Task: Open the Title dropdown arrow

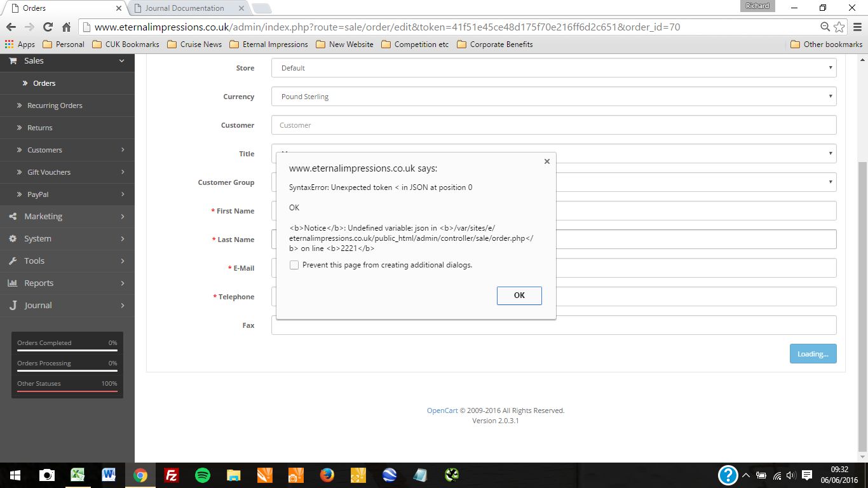Action: 830,153
